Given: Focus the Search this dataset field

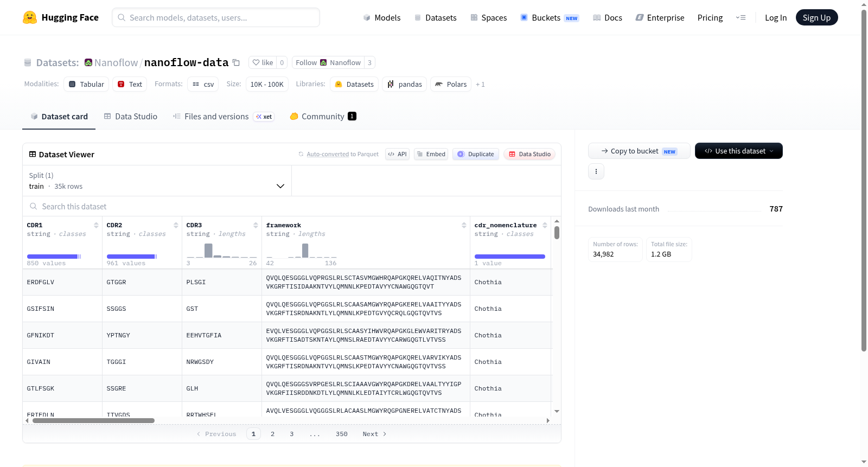Looking at the screenshot, I should [x=292, y=207].
